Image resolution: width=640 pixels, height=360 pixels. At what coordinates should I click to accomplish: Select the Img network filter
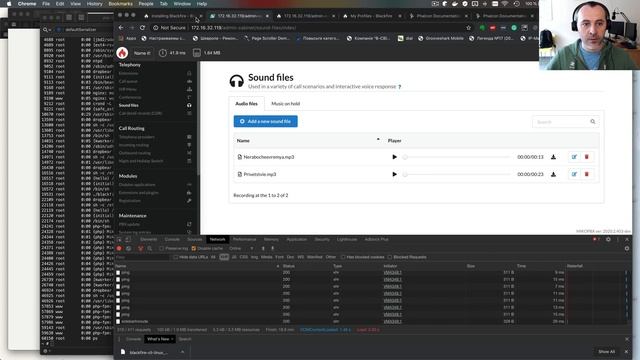(x=254, y=257)
